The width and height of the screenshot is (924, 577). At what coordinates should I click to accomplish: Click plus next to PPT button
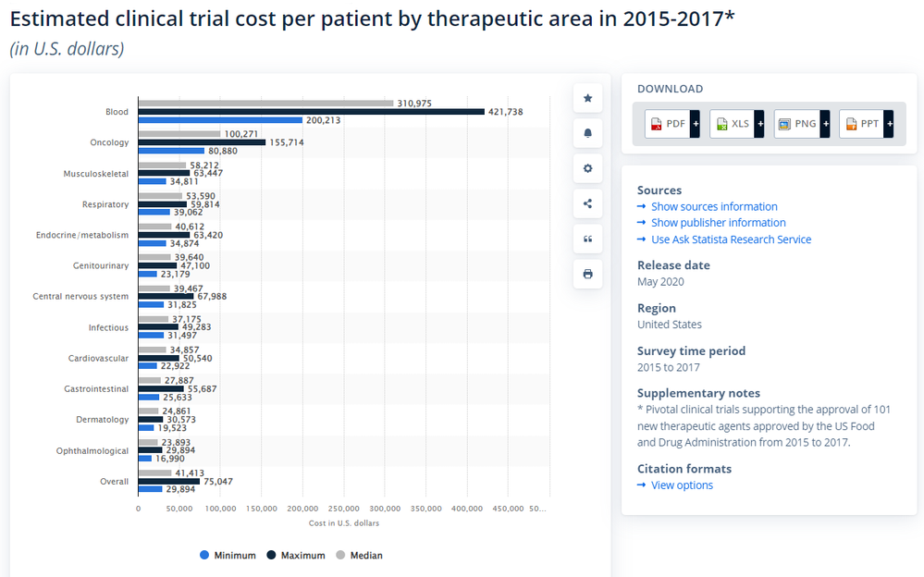[x=889, y=124]
